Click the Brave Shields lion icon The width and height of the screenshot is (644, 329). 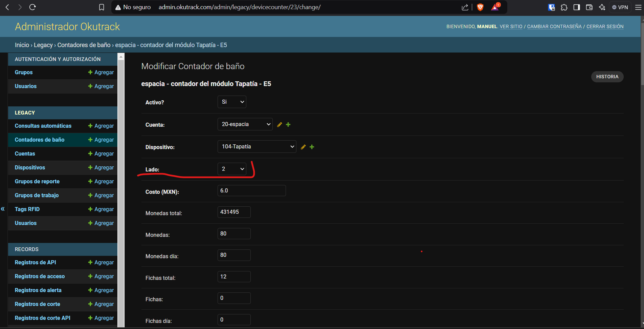coord(480,7)
